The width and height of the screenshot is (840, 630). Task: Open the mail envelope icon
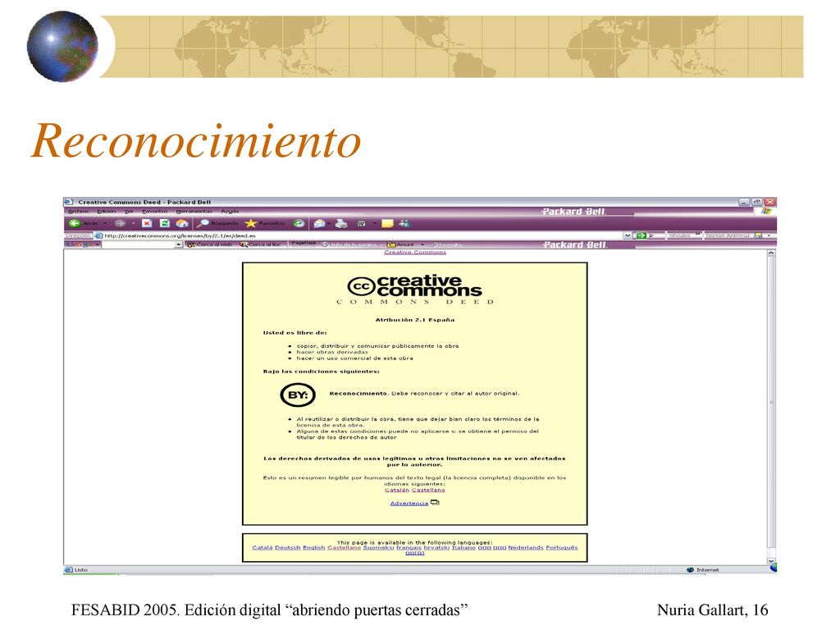pos(319,223)
